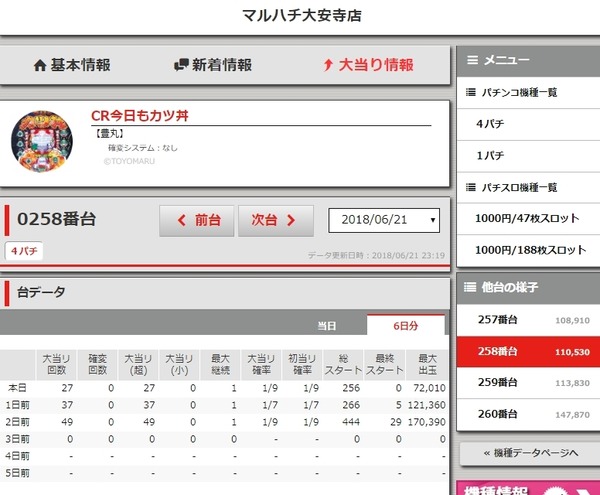Open the 基本情報 tab
This screenshot has width=600, height=495.
[72, 65]
